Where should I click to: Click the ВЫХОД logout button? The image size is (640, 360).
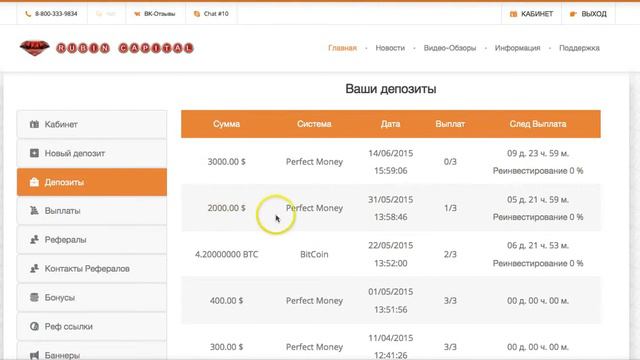588,14
